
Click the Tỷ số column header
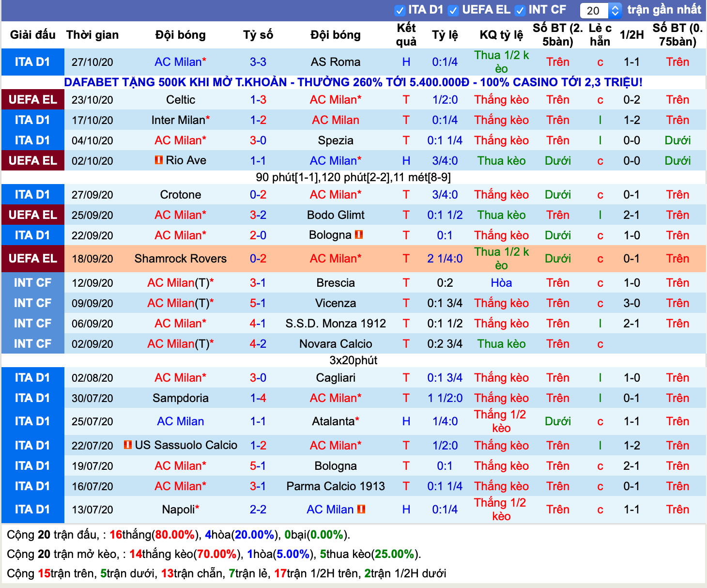tap(258, 35)
